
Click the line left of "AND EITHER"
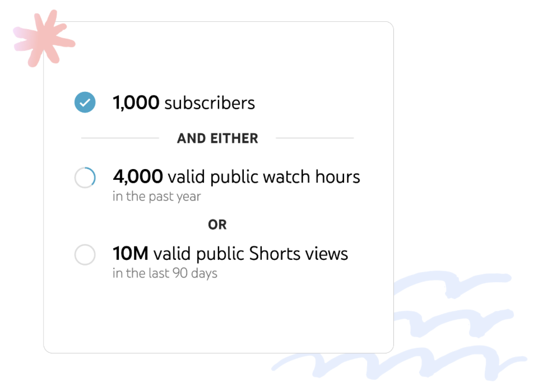tap(120, 138)
